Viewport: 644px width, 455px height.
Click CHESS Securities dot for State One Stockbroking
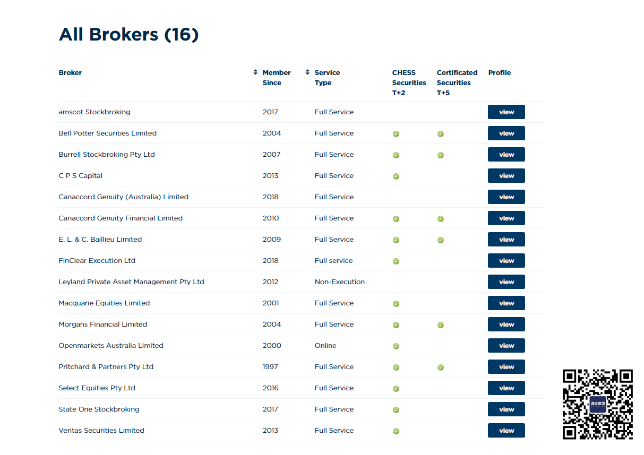[396, 410]
